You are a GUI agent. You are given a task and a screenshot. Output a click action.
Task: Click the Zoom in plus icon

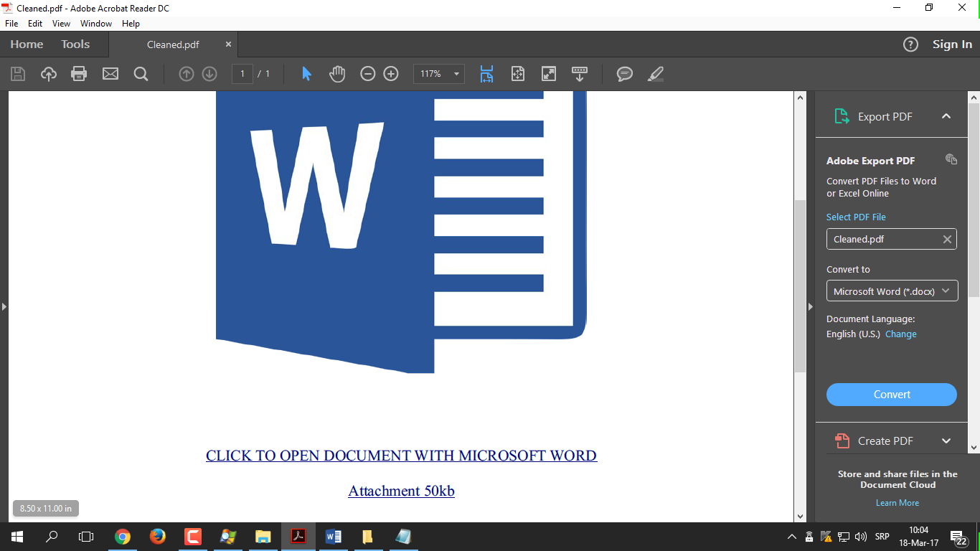pos(391,74)
